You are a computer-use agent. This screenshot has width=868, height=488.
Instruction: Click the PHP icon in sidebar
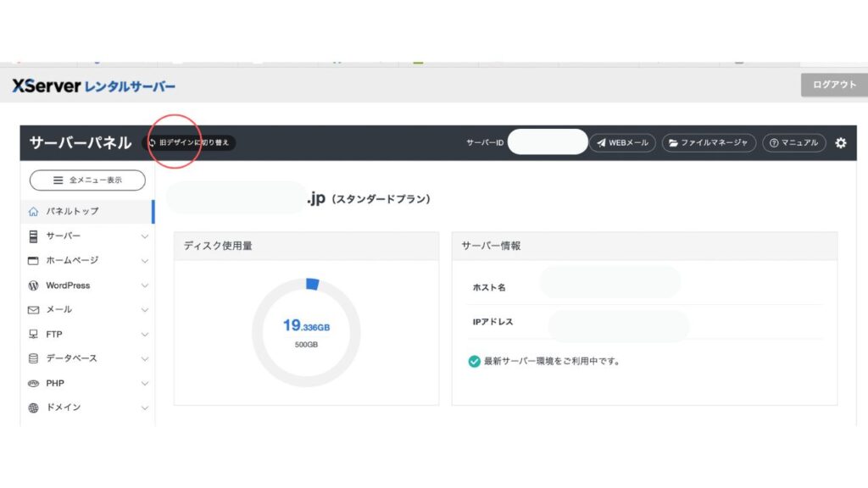coord(34,383)
